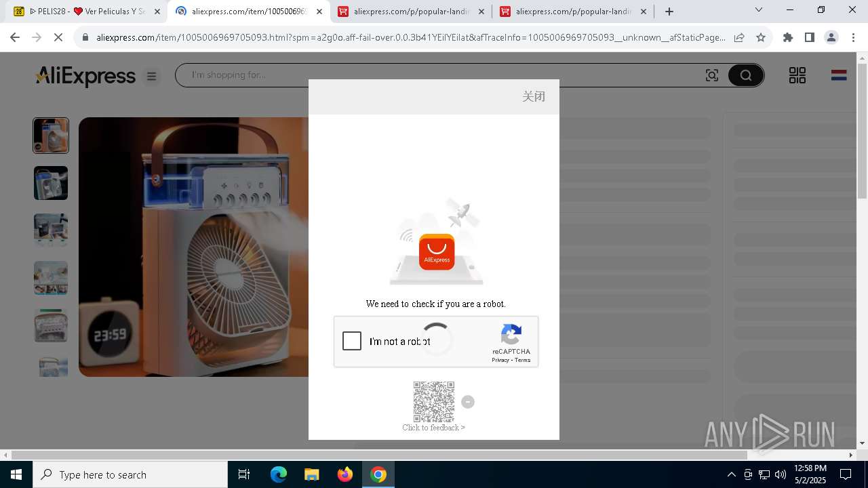Select the Netherlands flag country selector
Image resolution: width=868 pixels, height=488 pixels.
click(839, 75)
